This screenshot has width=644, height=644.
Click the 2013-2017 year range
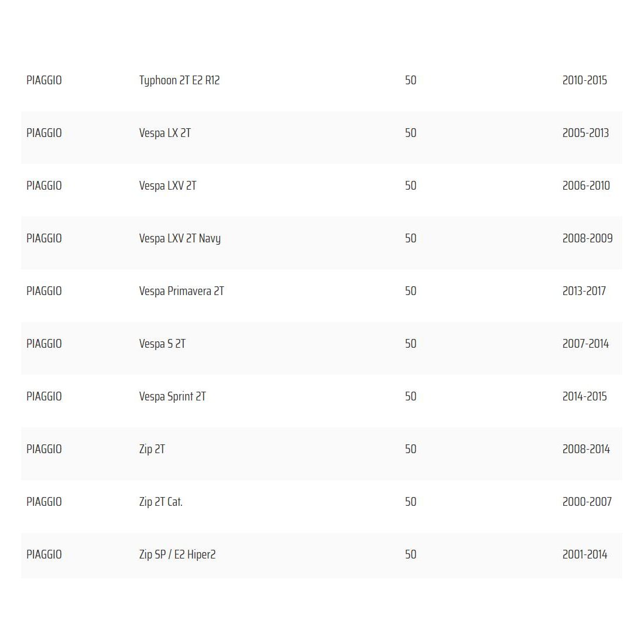point(584,291)
